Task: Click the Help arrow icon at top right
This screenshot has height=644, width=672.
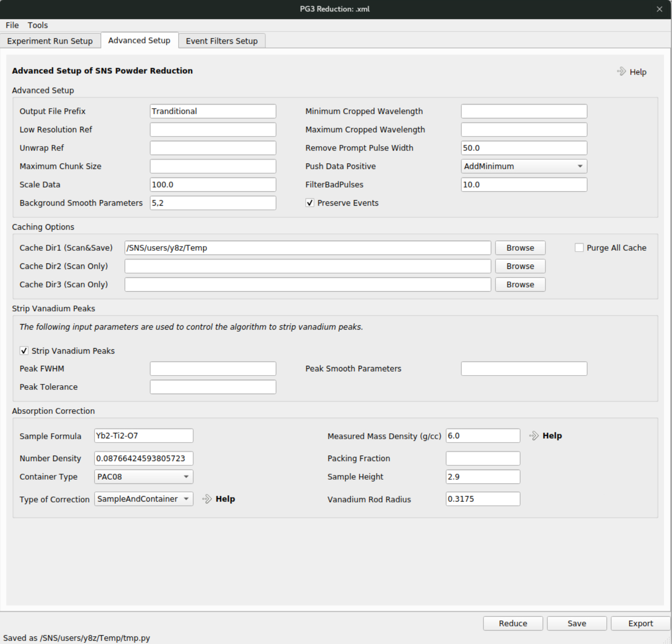Action: pos(621,72)
